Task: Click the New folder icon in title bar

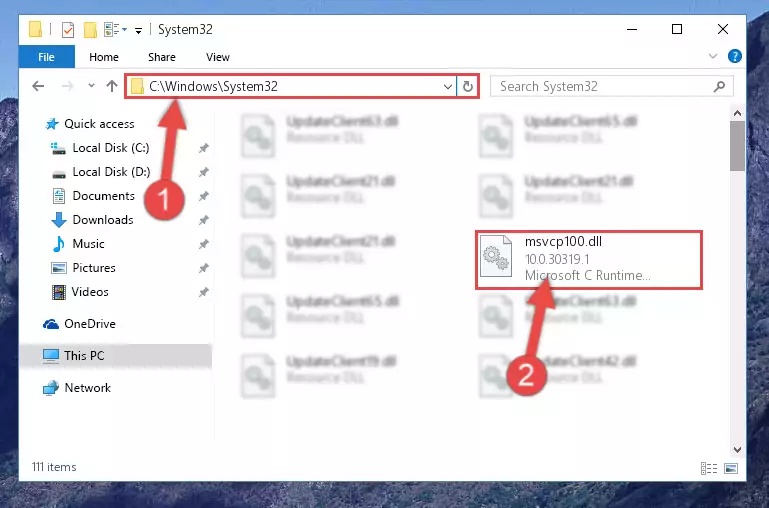Action: [90, 30]
